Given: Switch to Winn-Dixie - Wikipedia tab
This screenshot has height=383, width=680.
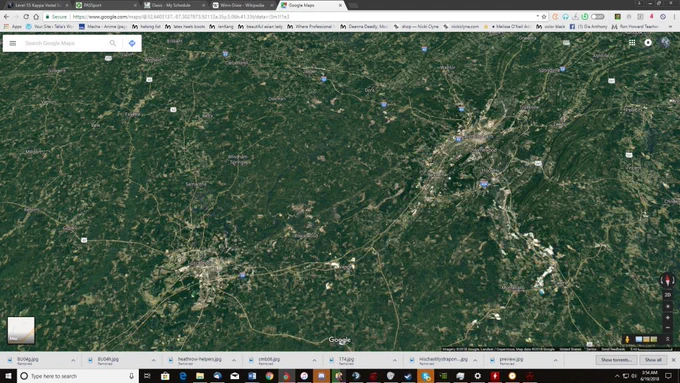Looking at the screenshot, I should [242, 5].
